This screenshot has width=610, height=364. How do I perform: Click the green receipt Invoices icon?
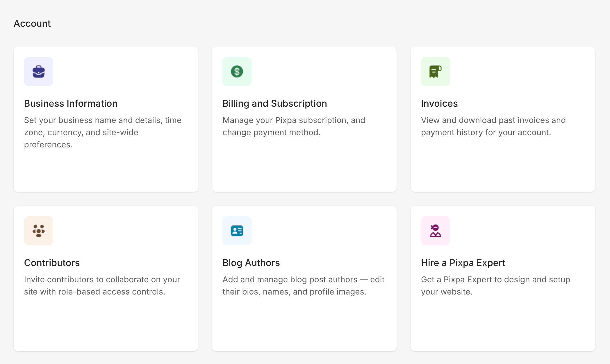[435, 72]
